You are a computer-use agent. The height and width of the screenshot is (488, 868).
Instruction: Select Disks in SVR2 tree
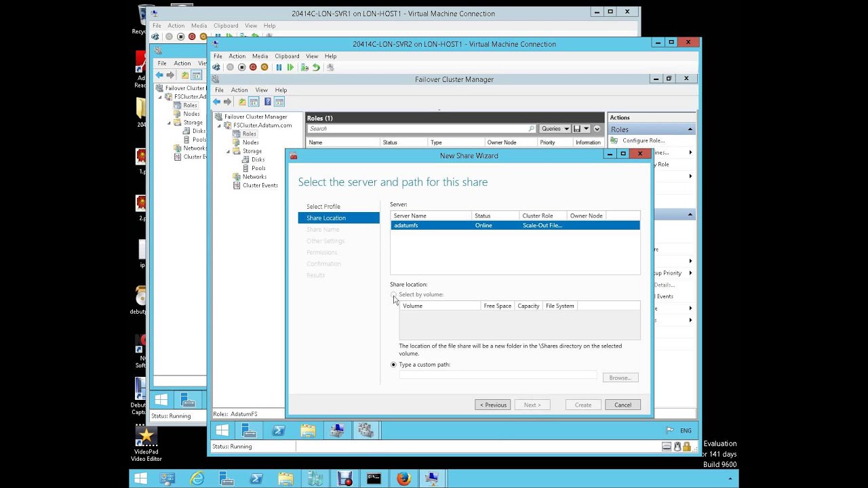258,159
